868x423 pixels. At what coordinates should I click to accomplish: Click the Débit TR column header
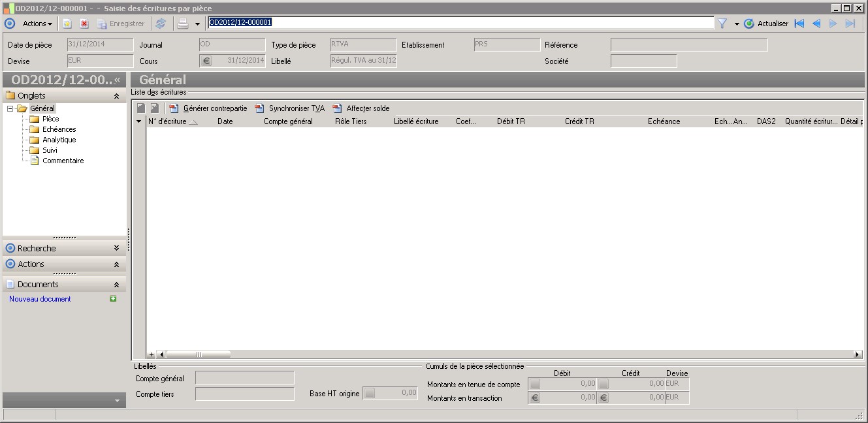click(x=511, y=121)
